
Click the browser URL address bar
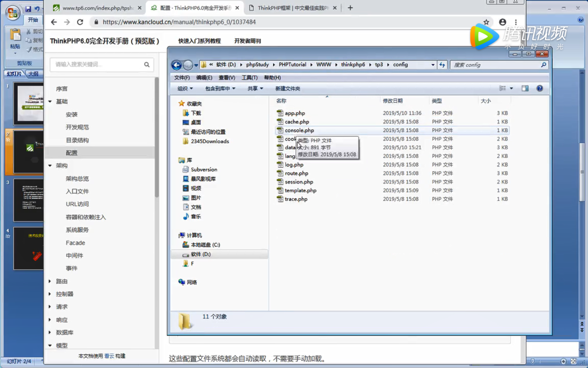point(287,22)
